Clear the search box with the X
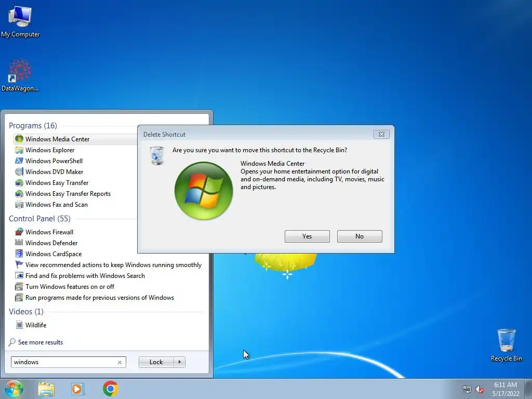This screenshot has height=399, width=532. 120,362
